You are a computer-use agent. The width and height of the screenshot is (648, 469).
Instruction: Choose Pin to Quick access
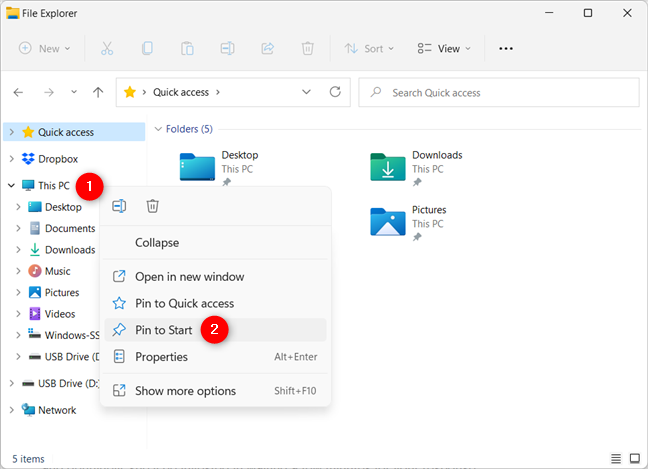point(215,303)
